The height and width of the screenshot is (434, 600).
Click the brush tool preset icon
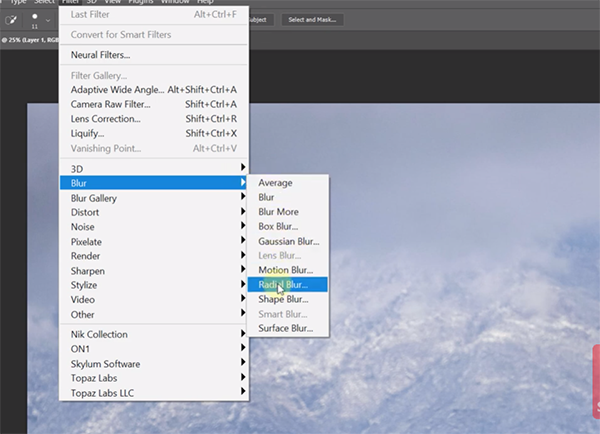pos(11,20)
